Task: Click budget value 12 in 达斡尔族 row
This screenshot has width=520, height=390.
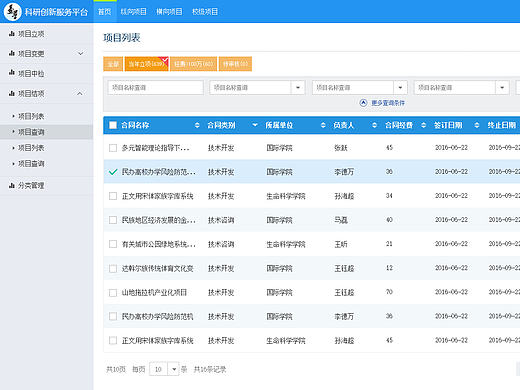Action: [389, 268]
